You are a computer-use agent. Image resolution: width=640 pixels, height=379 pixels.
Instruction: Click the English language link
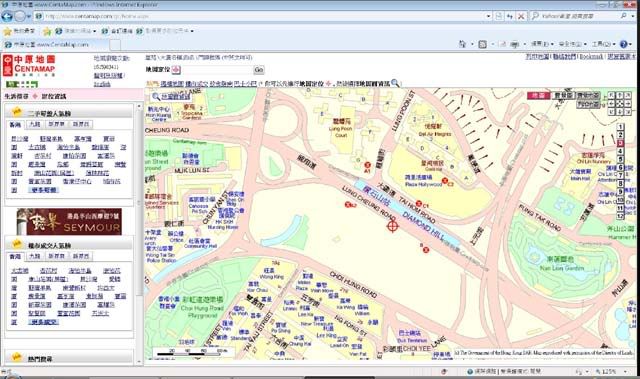[x=102, y=84]
